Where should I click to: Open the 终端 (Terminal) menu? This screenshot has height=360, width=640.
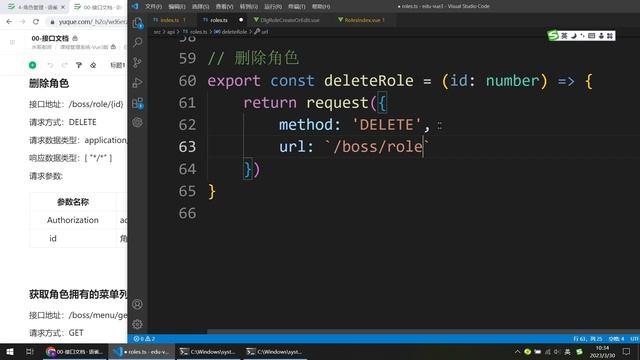(297, 6)
